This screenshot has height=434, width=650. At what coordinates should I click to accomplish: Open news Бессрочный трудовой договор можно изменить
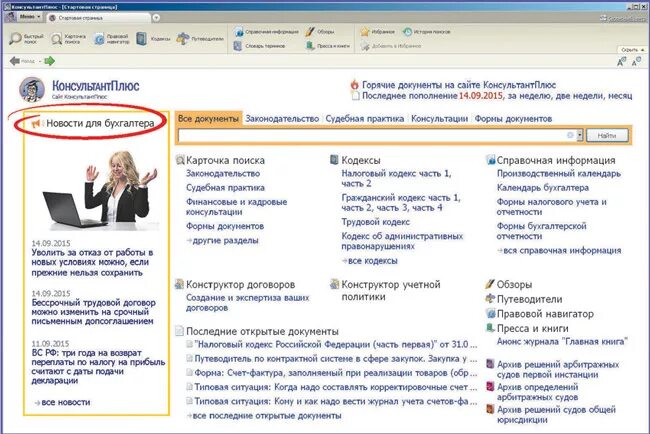pyautogui.click(x=94, y=312)
